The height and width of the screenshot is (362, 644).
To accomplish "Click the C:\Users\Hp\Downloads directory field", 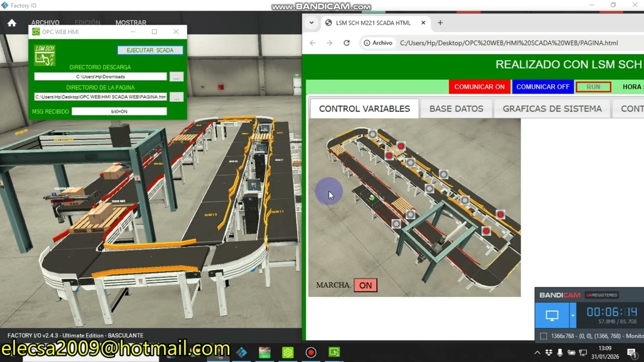I will point(100,76).
